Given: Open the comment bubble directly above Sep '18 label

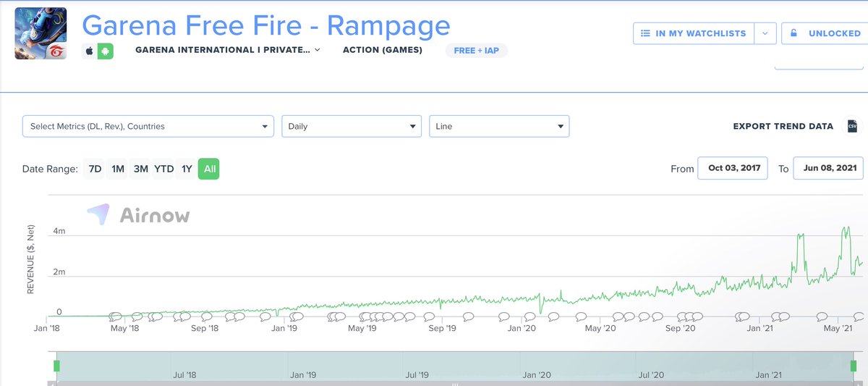Looking at the screenshot, I should click(208, 316).
